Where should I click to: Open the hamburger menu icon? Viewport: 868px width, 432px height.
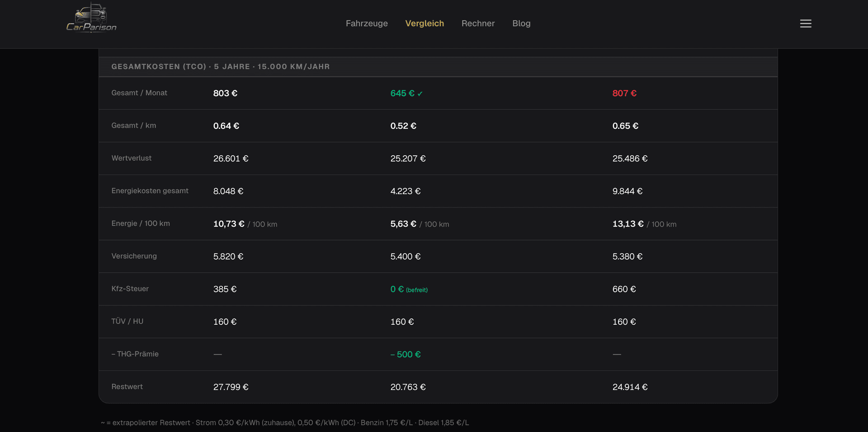point(806,24)
